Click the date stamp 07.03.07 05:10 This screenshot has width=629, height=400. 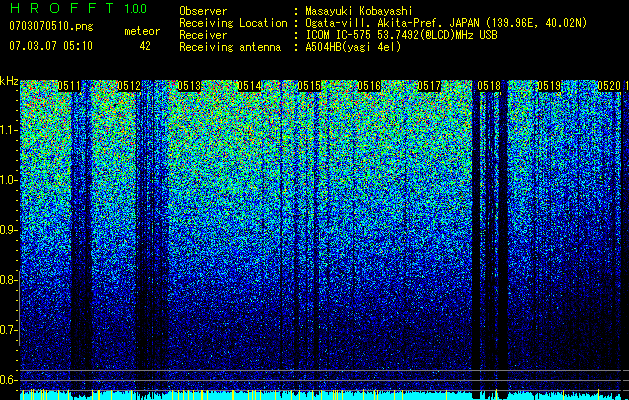click(51, 46)
